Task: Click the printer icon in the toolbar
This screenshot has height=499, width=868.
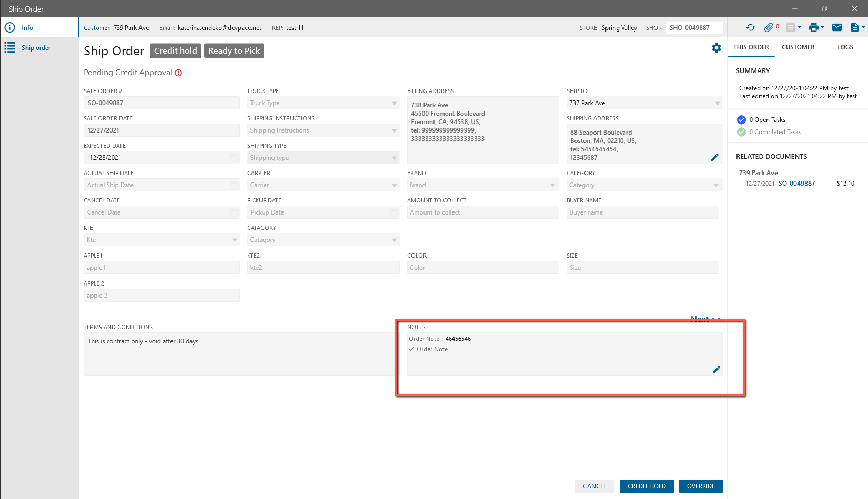Action: [814, 27]
